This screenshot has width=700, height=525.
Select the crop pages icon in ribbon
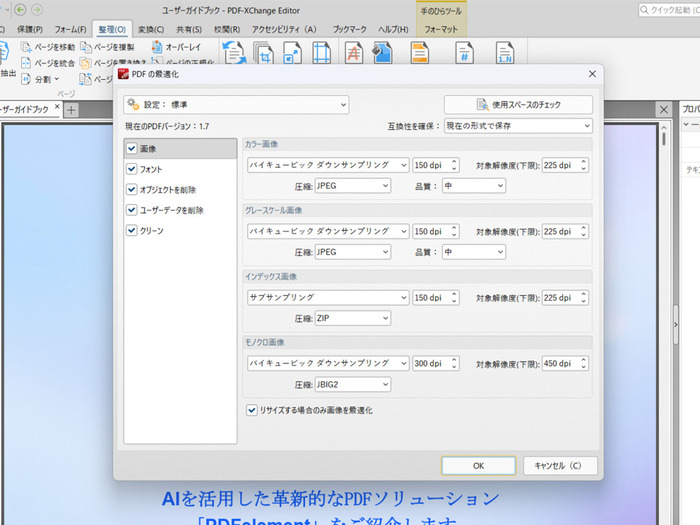coord(263,53)
